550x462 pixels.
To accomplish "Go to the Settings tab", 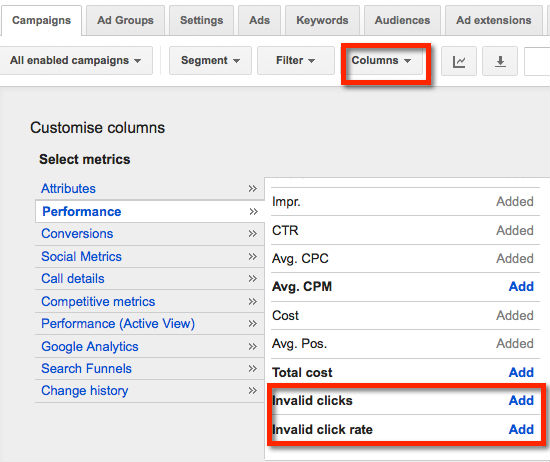I will pos(201,20).
